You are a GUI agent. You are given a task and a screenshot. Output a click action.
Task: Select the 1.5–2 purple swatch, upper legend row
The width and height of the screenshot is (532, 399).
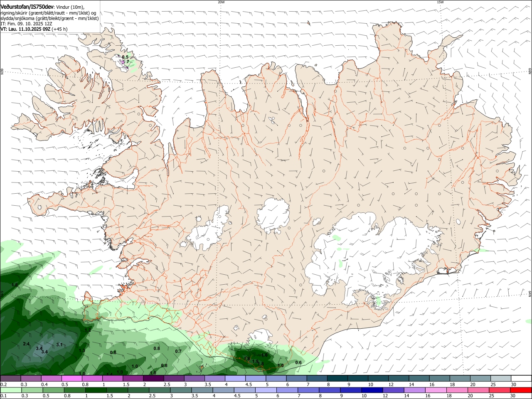(x=133, y=378)
